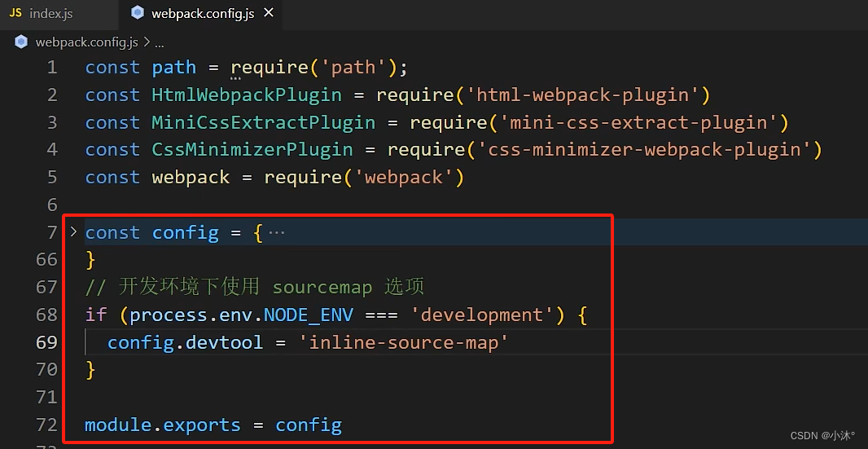Click line number 72 in the gutter
Image resolution: width=868 pixels, height=449 pixels.
click(x=46, y=425)
